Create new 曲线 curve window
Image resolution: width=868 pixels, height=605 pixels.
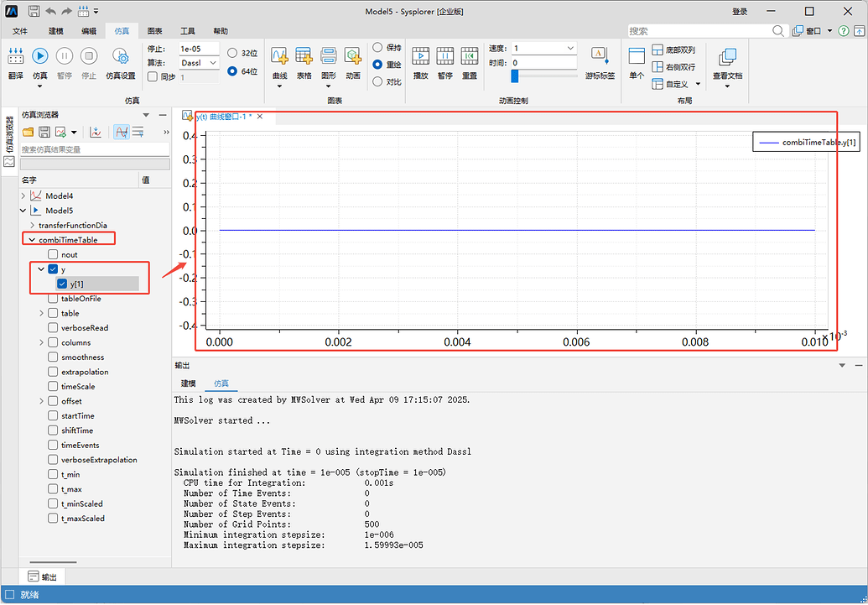coord(279,55)
